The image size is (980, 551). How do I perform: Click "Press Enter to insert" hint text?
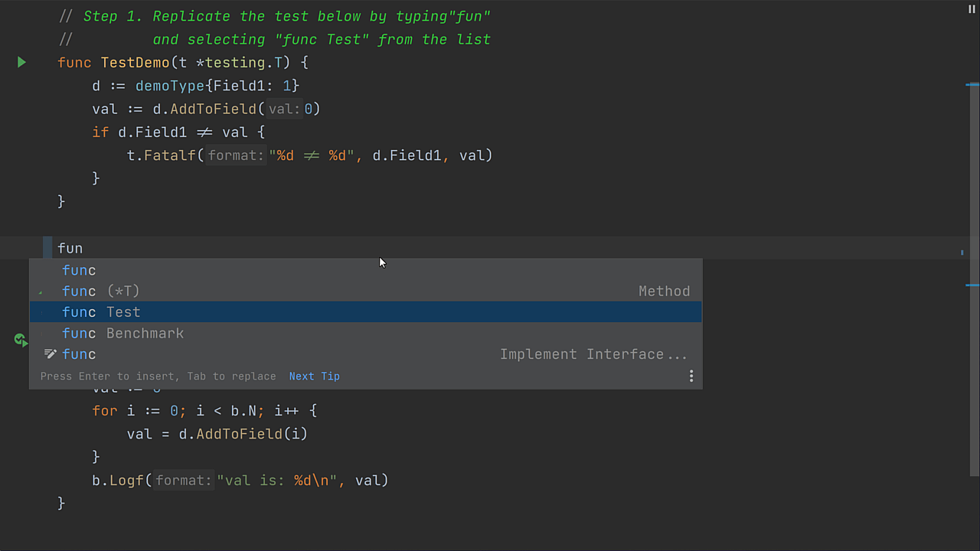click(x=109, y=376)
